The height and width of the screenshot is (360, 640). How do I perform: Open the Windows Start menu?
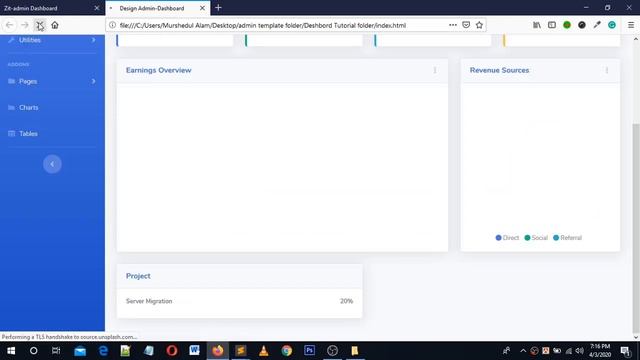[x=11, y=351]
